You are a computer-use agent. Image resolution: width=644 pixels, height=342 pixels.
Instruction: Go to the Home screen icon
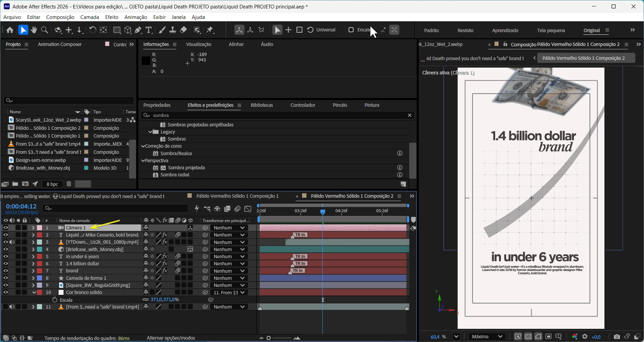[x=10, y=30]
